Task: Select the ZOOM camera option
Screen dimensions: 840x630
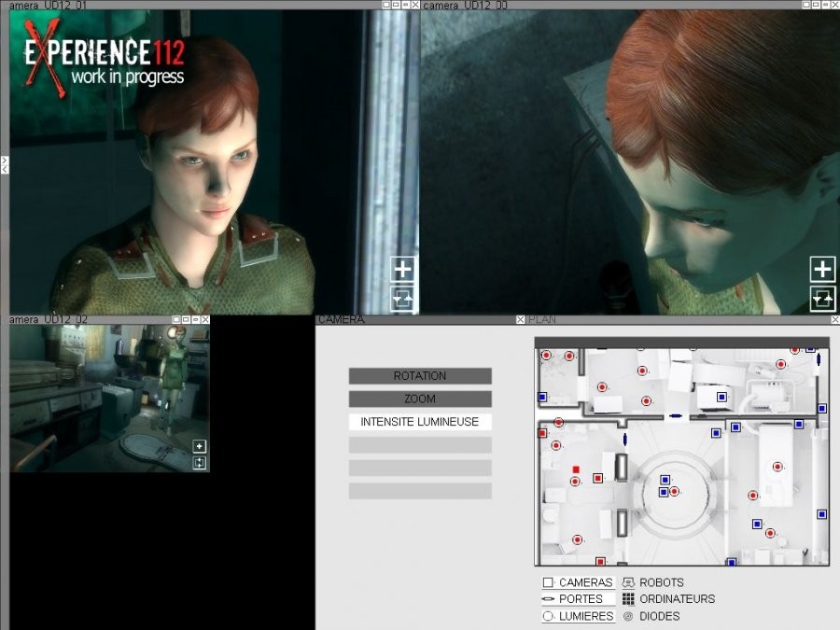Action: coord(420,399)
